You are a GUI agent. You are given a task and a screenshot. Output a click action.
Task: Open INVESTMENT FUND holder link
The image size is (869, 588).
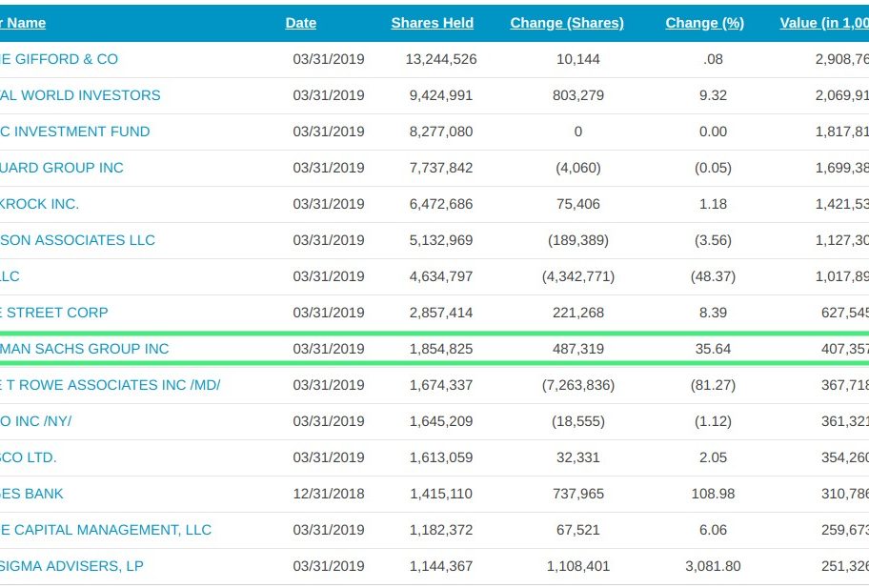coord(75,132)
